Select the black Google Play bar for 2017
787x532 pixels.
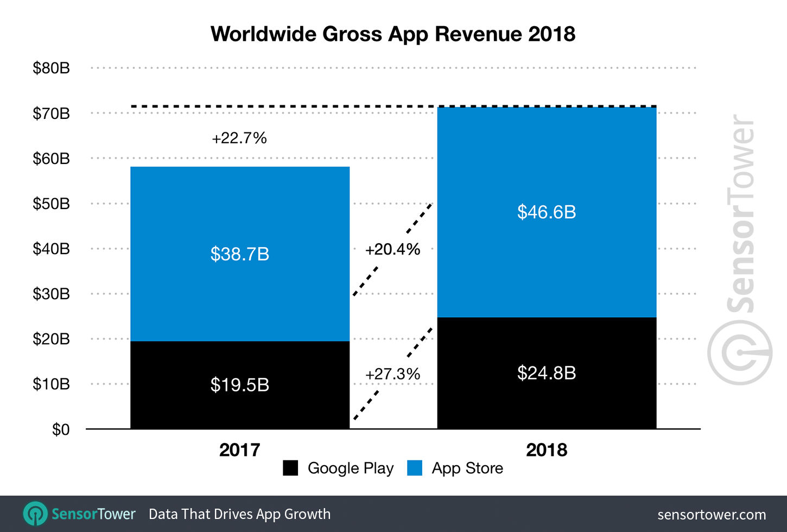(240, 384)
